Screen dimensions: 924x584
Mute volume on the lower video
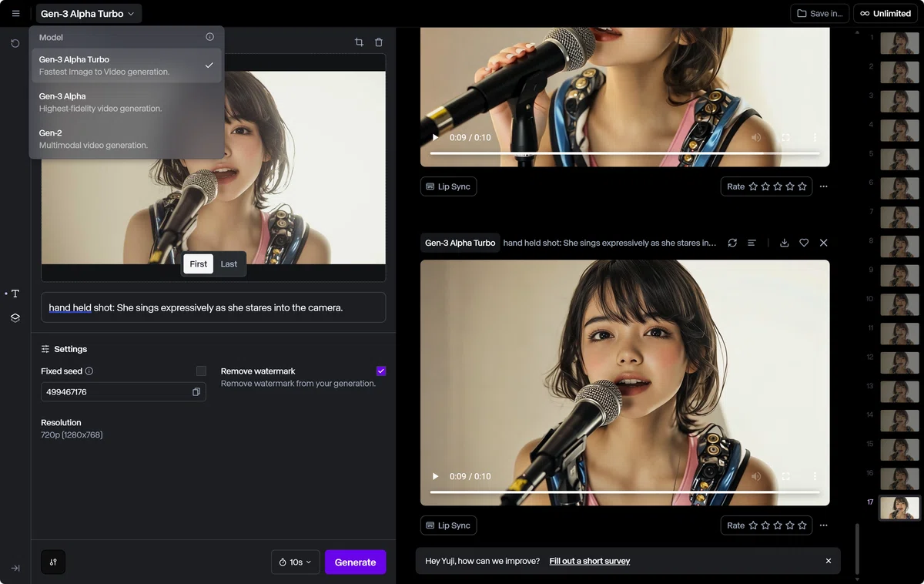756,476
